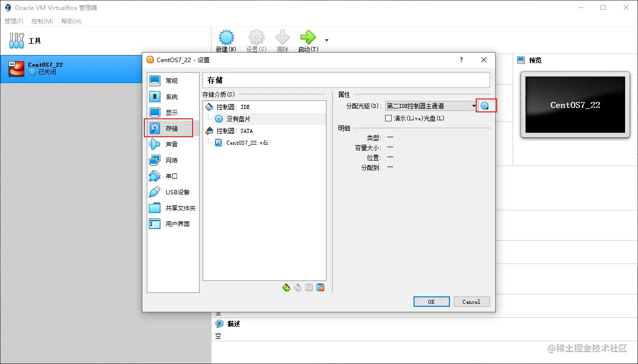Expand the 启动 start mode dropdown arrow
This screenshot has height=364, width=638.
[326, 40]
